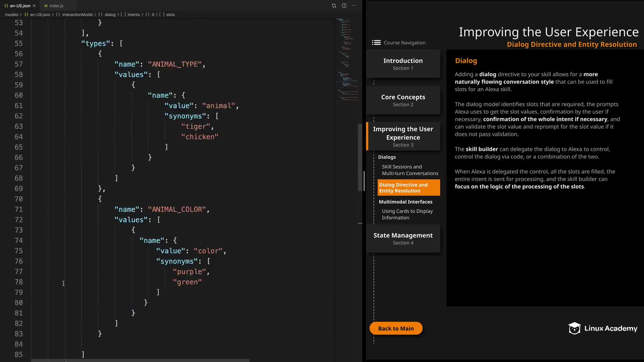Open Skill Sessions and Multi-turn Conversations lesson
The image size is (644, 362).
[x=410, y=170]
